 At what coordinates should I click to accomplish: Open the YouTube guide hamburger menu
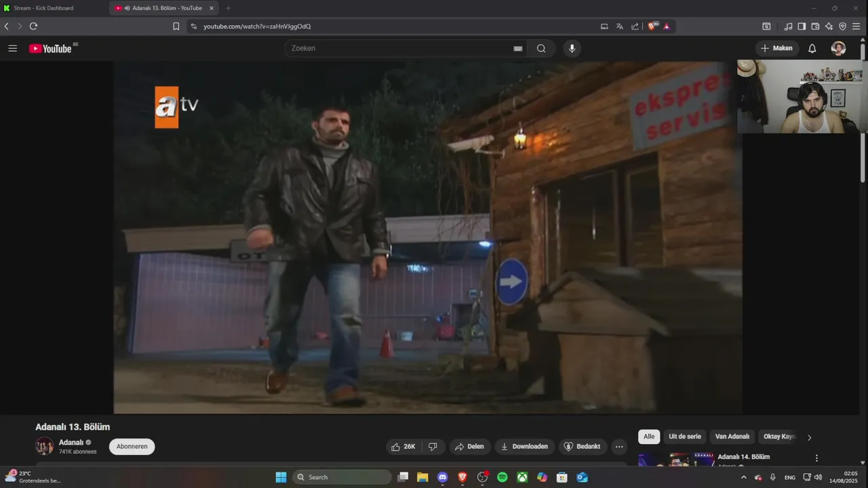(x=12, y=48)
